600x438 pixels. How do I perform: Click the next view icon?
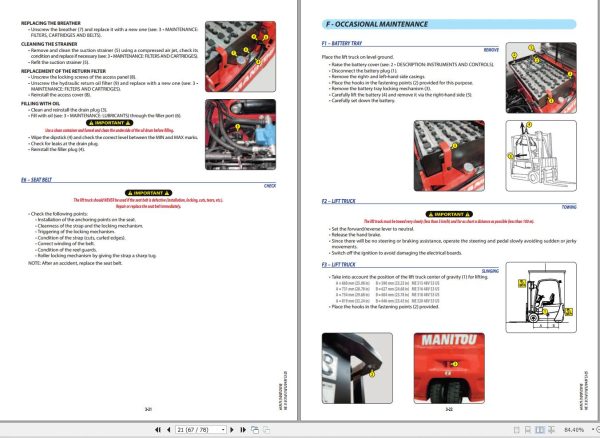pyautogui.click(x=266, y=430)
